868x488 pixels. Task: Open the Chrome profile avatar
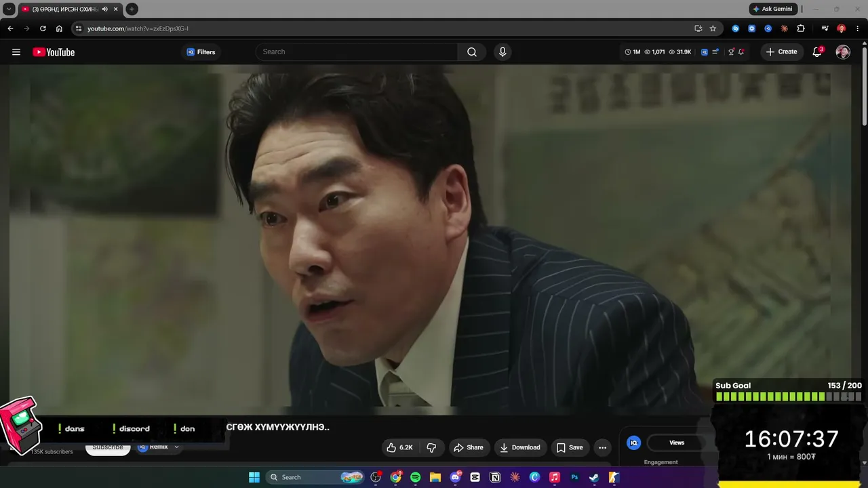point(841,28)
